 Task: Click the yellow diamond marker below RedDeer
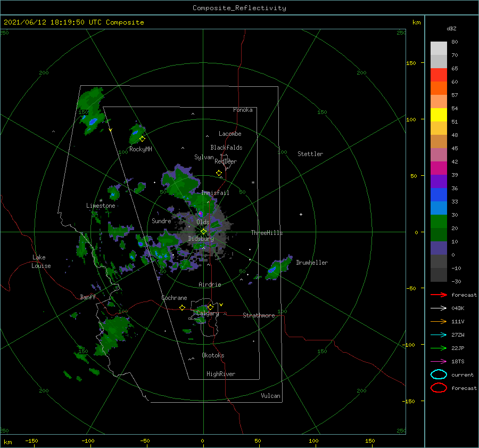tap(219, 173)
